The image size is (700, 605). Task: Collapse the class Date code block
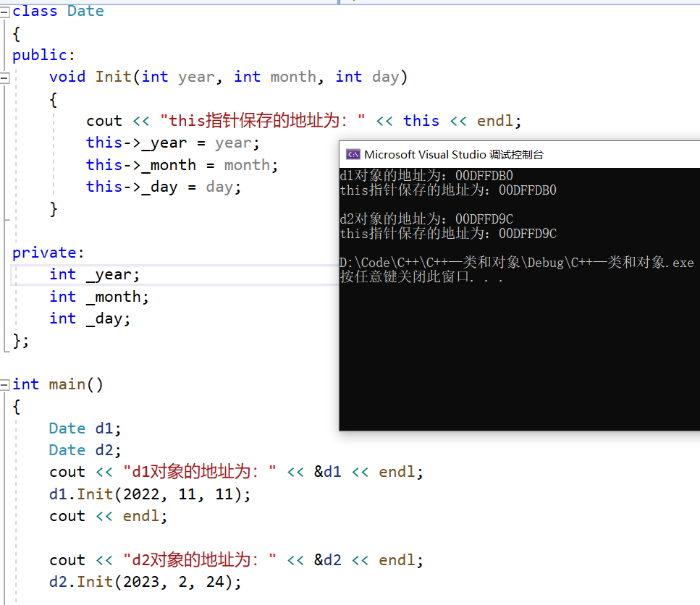pyautogui.click(x=4, y=12)
